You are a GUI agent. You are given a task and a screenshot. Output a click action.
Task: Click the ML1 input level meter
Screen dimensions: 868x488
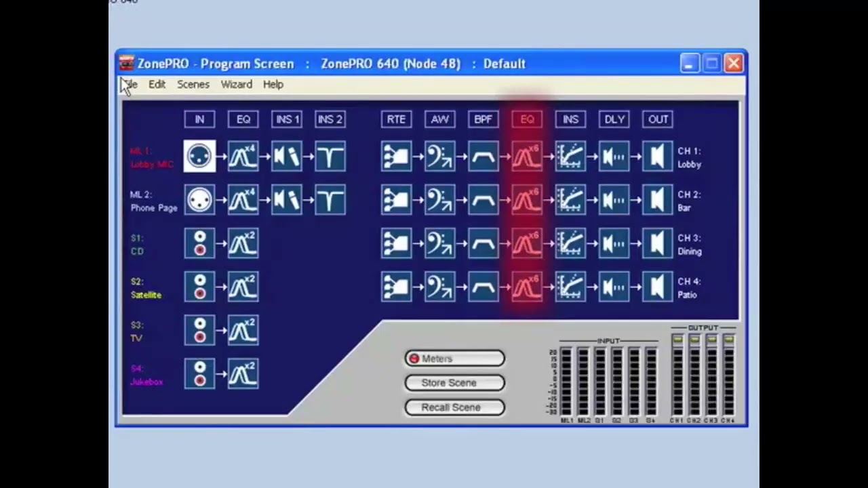coord(566,382)
